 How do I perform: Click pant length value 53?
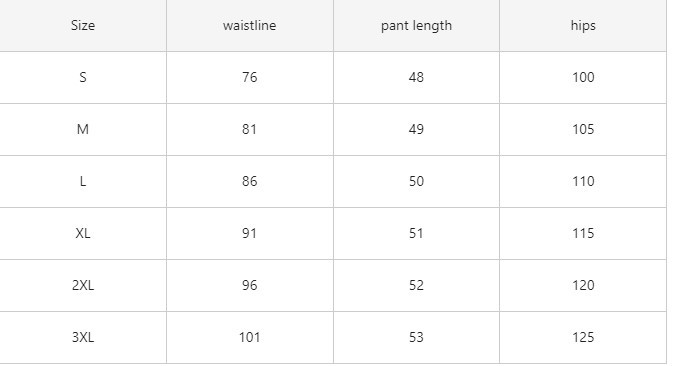pyautogui.click(x=416, y=338)
